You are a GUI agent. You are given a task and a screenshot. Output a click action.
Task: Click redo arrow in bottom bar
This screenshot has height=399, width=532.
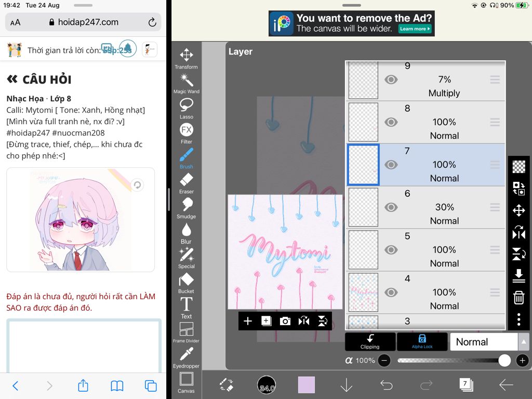point(426,385)
